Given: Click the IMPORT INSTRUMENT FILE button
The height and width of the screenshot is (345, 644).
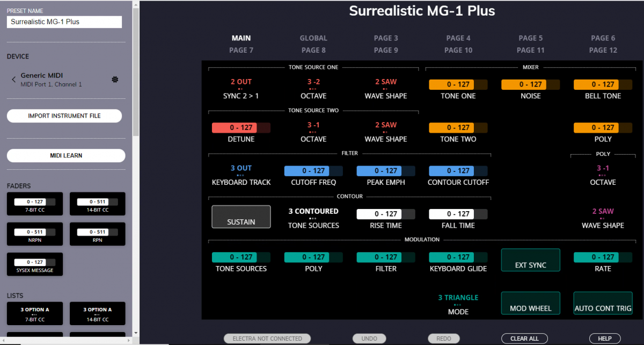Looking at the screenshot, I should [64, 116].
